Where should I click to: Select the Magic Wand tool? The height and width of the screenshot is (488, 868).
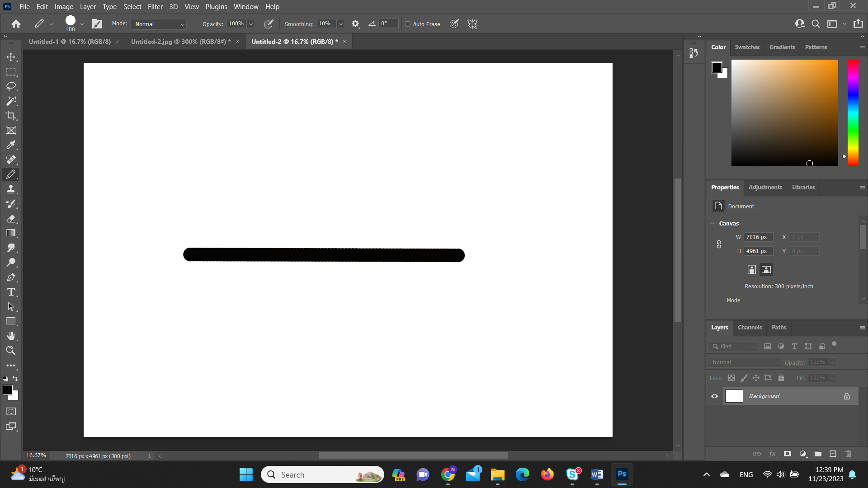point(11,101)
